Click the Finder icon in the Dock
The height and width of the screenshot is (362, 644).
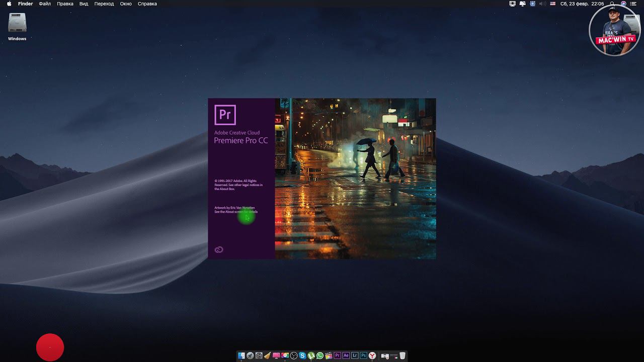[242, 355]
